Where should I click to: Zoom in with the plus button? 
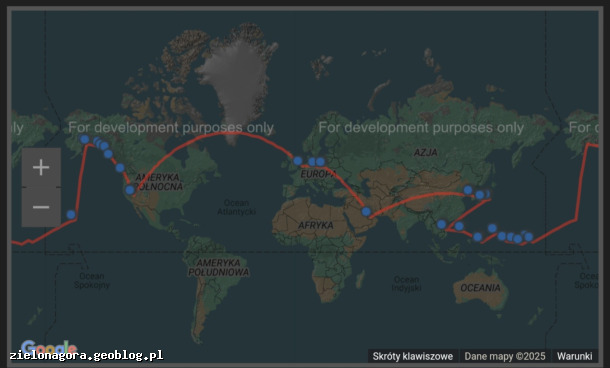coord(41,168)
